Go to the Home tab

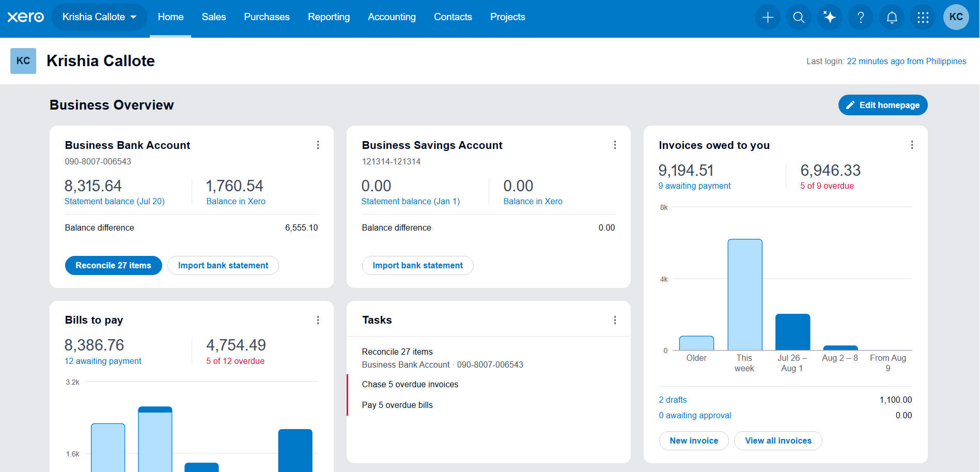[170, 17]
